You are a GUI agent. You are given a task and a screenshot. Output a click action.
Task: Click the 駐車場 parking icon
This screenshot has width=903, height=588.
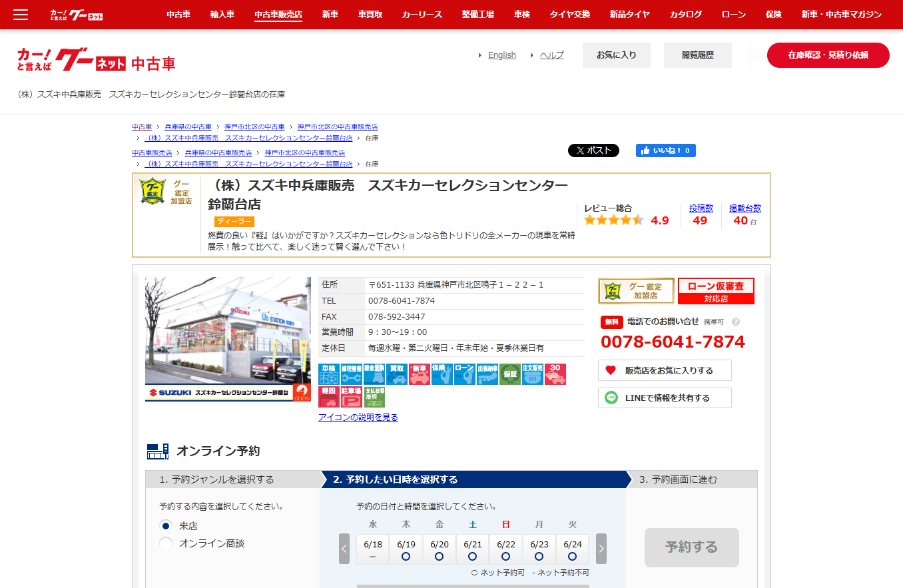coord(352,397)
